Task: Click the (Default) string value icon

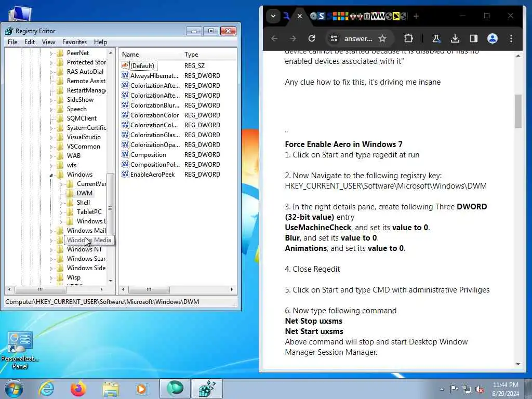Action: tap(125, 65)
